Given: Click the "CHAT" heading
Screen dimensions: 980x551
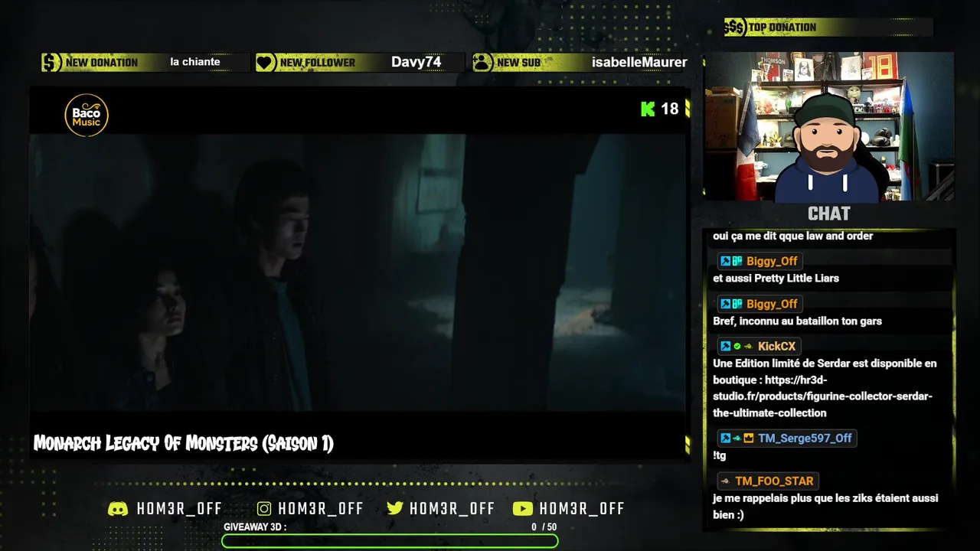Looking at the screenshot, I should coord(829,214).
